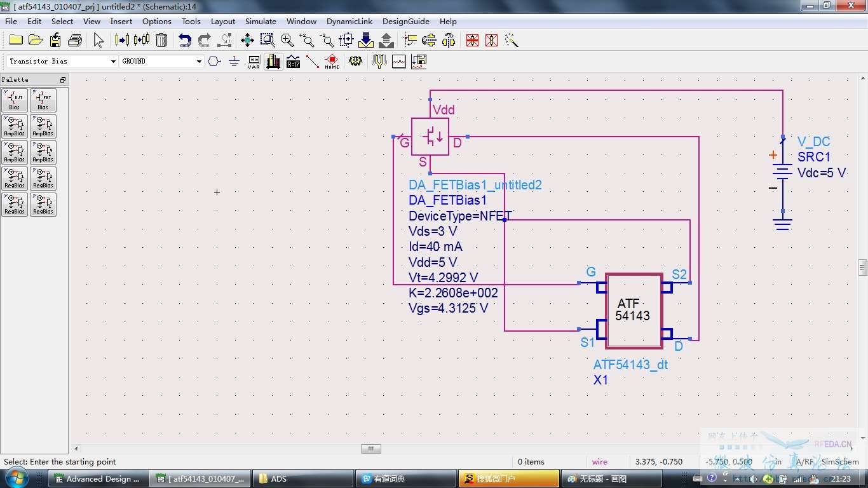This screenshot has height=488, width=868.
Task: Click the Open folder icon in the toolbar
Action: pos(36,40)
